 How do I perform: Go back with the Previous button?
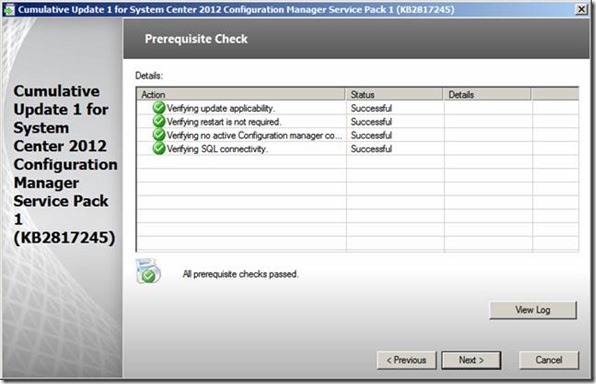pyautogui.click(x=406, y=360)
